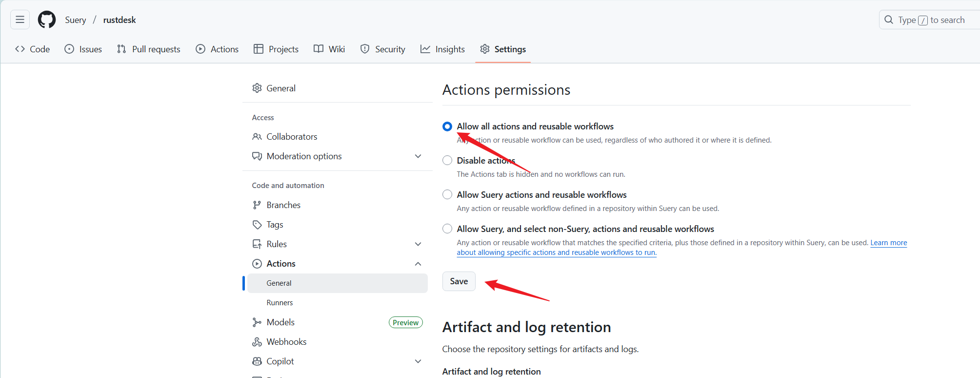Click the search magnifier icon
Image resolution: width=980 pixels, height=378 pixels.
(889, 20)
